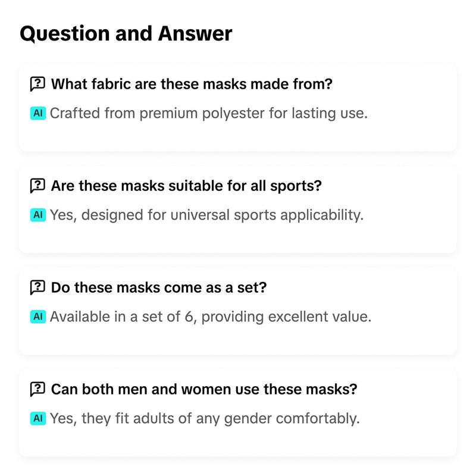Click question icon beside men and women question
The width and height of the screenshot is (476, 476).
pyautogui.click(x=37, y=389)
